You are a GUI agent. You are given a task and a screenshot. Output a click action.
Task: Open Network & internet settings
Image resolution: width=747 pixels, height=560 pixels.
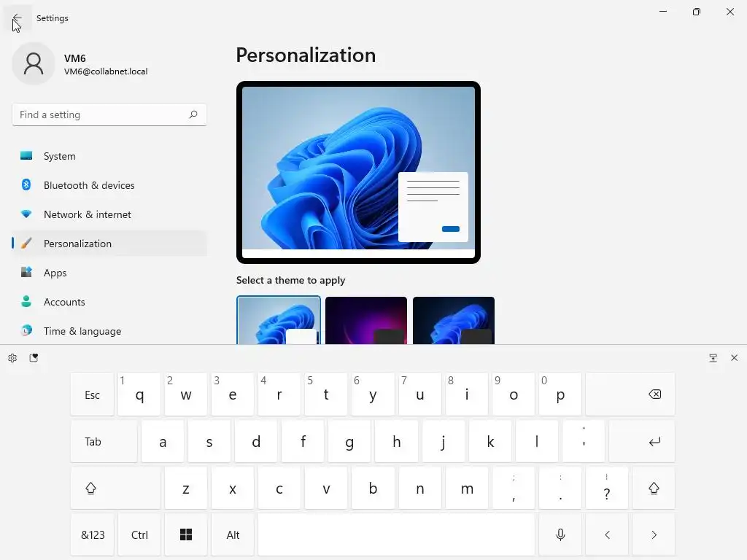click(x=109, y=214)
